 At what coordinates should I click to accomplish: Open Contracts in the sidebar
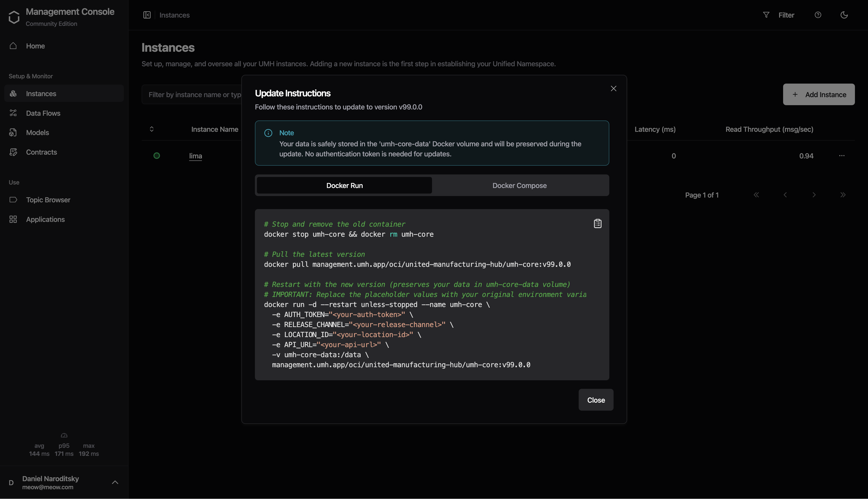(64, 152)
